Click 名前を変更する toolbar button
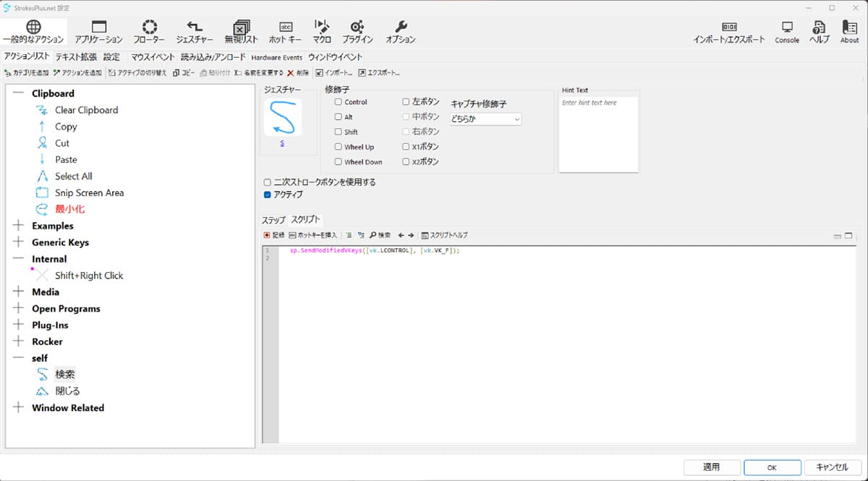Viewport: 868px width, 481px height. pyautogui.click(x=259, y=73)
